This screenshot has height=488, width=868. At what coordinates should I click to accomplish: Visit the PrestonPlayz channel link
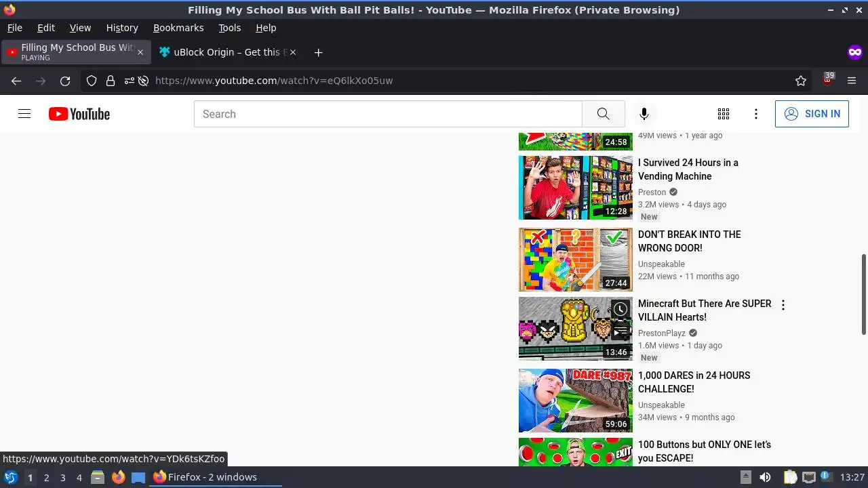click(x=662, y=333)
